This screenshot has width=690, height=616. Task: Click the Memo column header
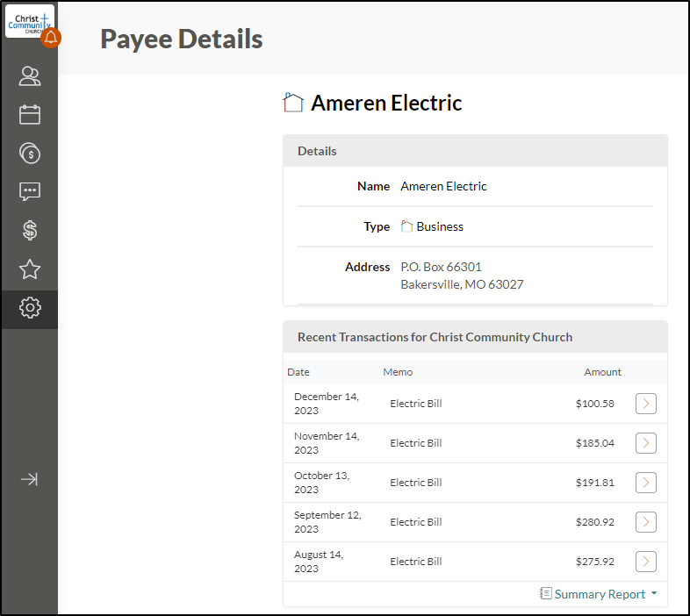point(398,372)
